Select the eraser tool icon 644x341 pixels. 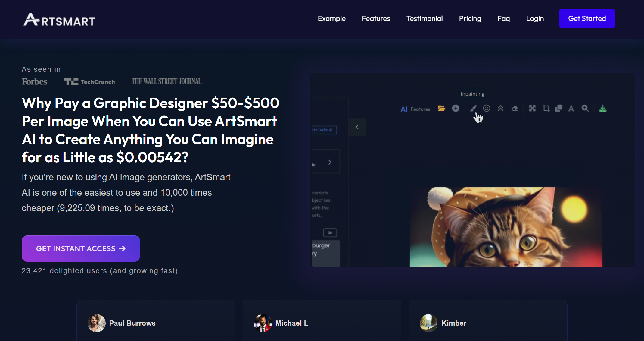pyautogui.click(x=515, y=108)
